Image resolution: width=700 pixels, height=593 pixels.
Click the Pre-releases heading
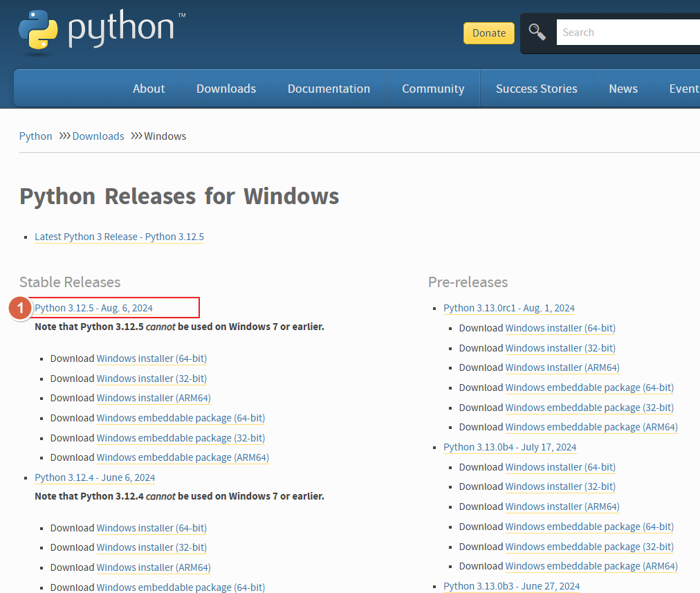[468, 282]
